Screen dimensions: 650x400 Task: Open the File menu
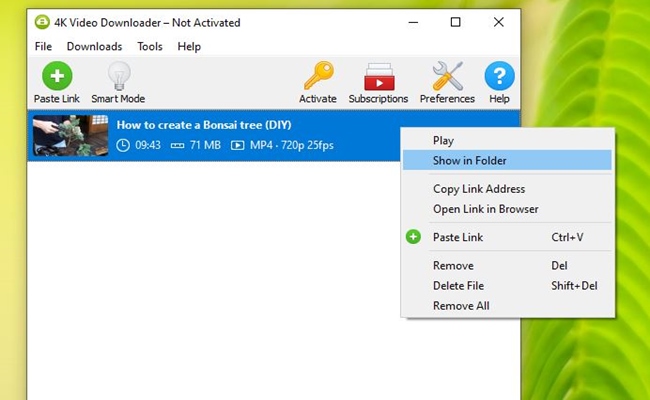43,46
